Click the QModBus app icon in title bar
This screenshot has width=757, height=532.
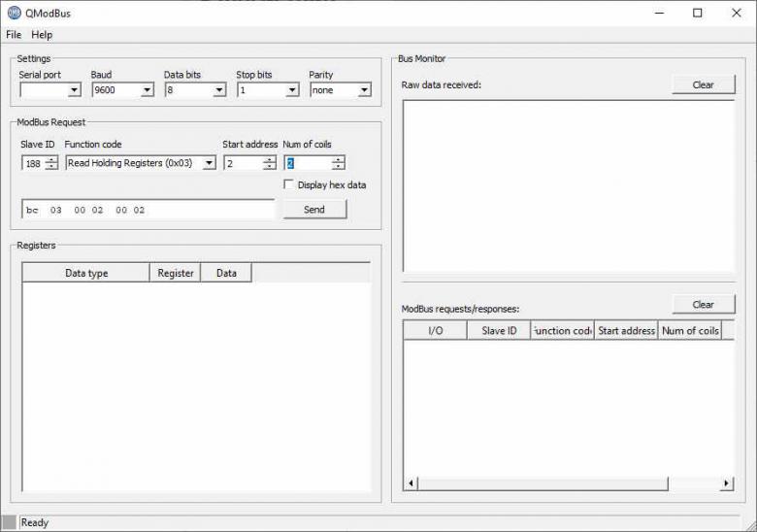pyautogui.click(x=15, y=13)
